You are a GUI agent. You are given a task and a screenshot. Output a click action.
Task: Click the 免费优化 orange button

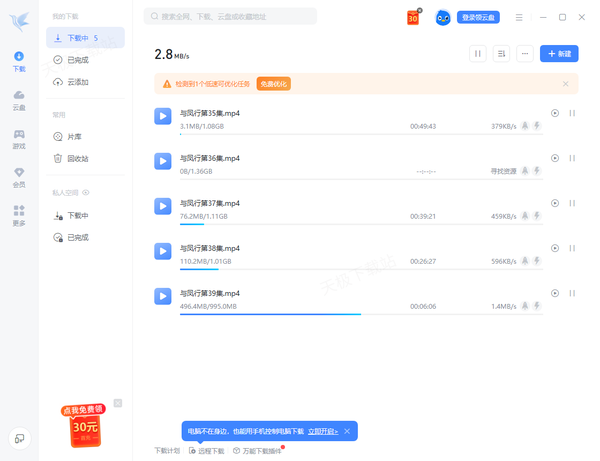click(274, 84)
